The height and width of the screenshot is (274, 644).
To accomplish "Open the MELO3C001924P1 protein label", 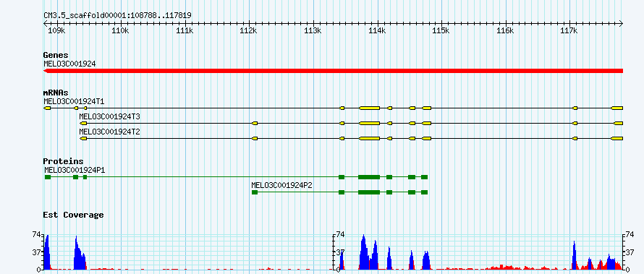I will click(x=75, y=170).
